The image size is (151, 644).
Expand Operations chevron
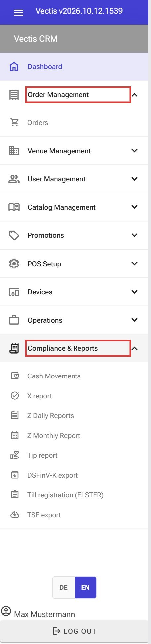(134, 320)
